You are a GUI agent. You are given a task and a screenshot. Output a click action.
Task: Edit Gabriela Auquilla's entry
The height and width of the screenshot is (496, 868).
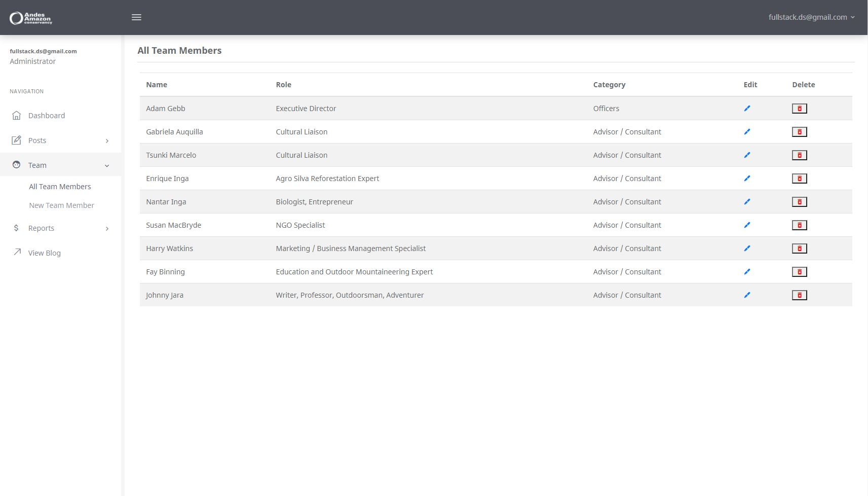click(747, 132)
